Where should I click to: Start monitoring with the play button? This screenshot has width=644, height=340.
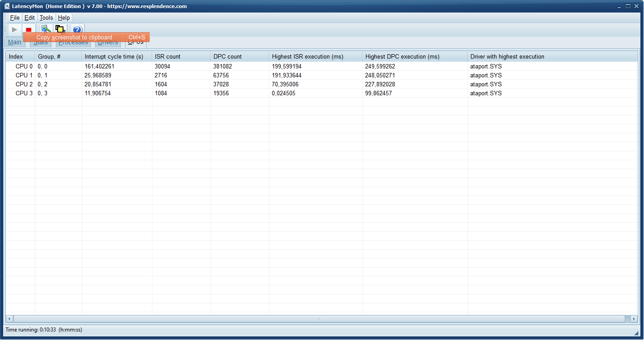coord(15,30)
